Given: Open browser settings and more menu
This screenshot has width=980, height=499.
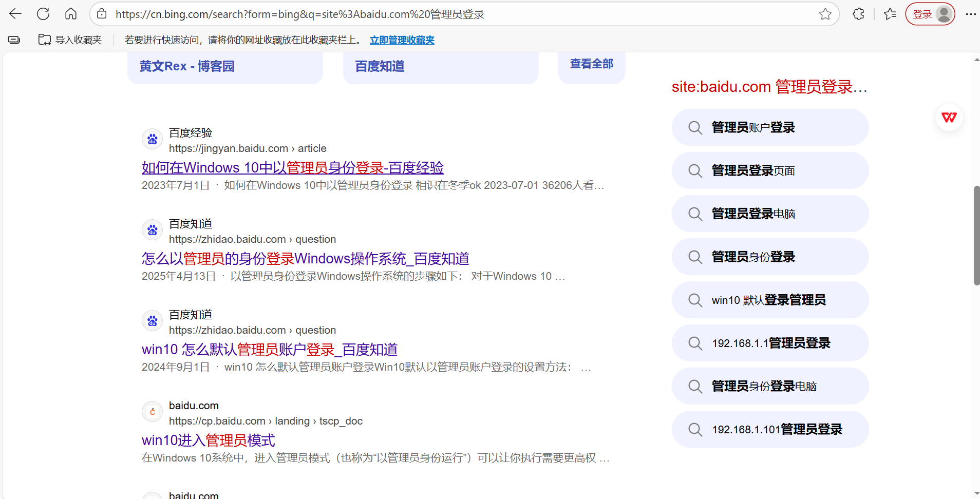Looking at the screenshot, I should (970, 14).
